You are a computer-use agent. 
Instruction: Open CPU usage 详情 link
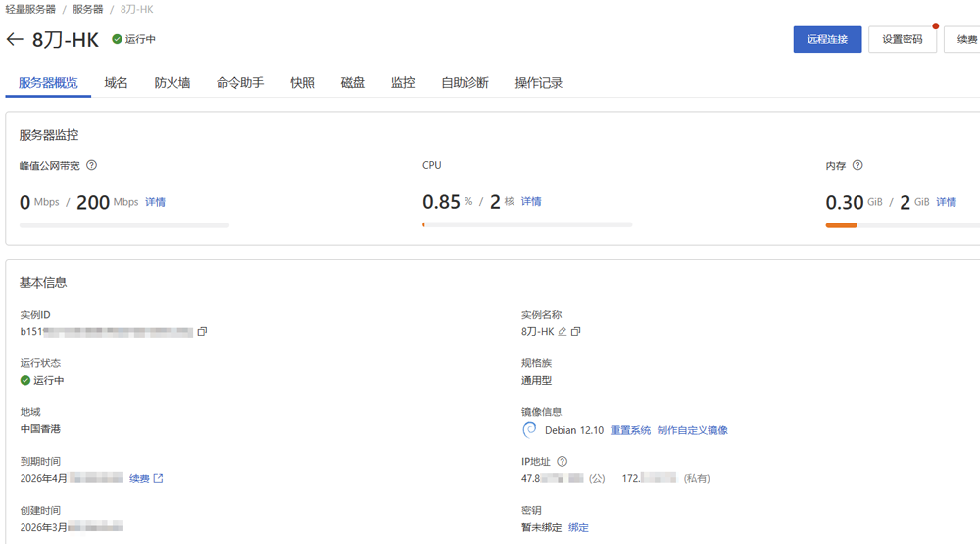coord(531,202)
